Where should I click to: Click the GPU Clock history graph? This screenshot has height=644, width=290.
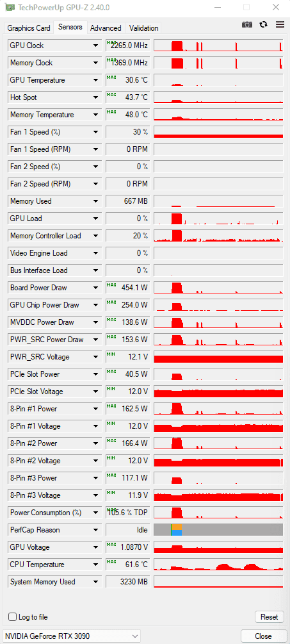(x=218, y=45)
